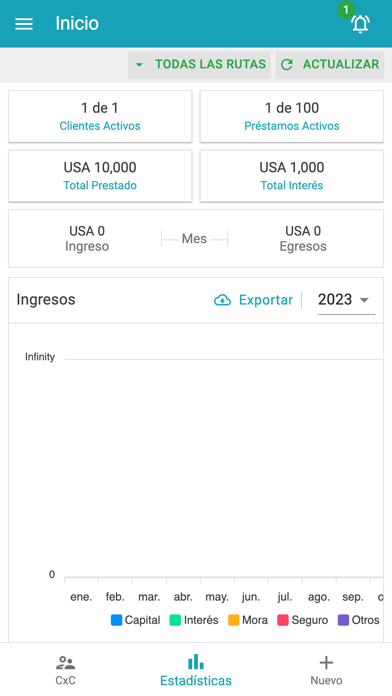
Task: Tap the CxC people icon
Action: (66, 663)
